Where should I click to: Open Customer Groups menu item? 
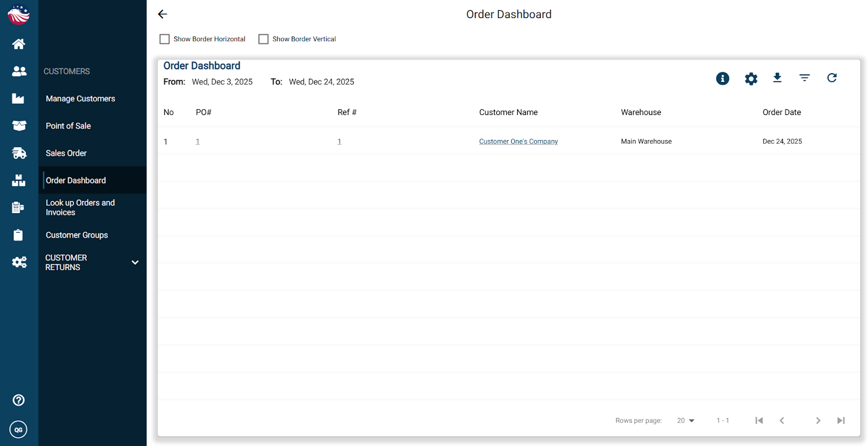pos(77,235)
